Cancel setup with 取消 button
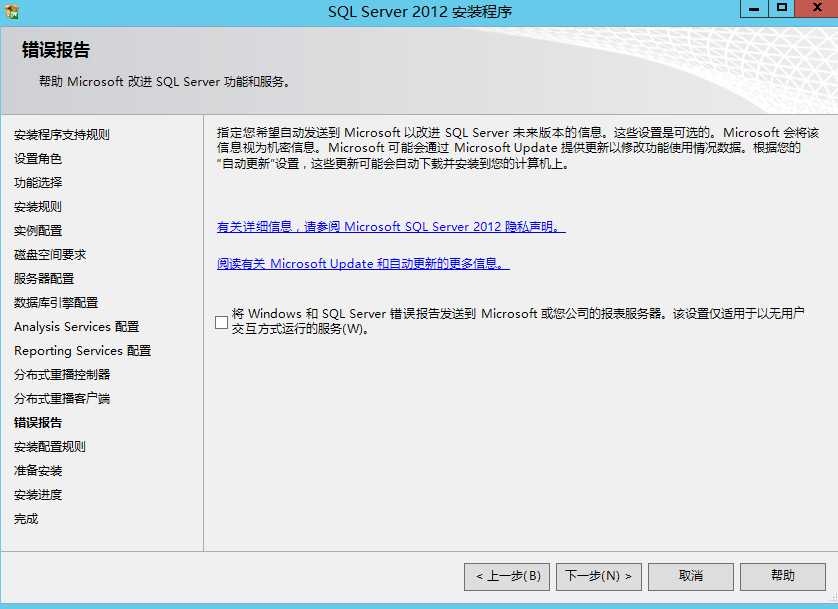The image size is (838, 609). [x=690, y=576]
